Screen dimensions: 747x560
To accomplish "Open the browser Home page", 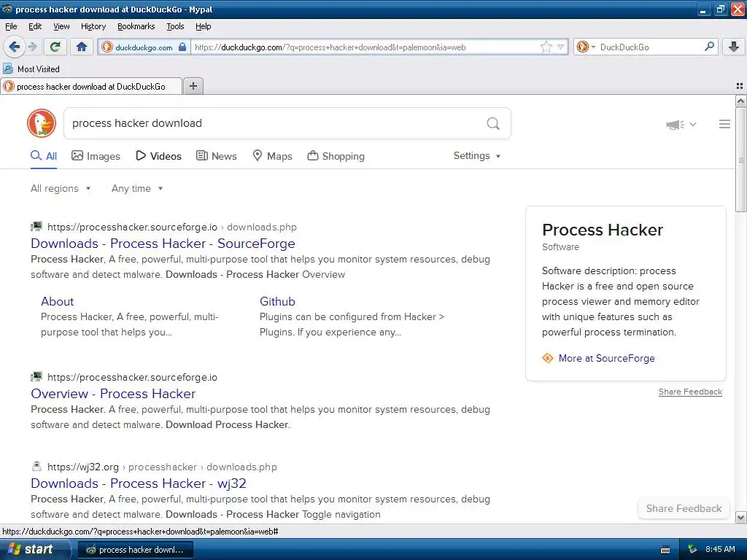I will [82, 47].
